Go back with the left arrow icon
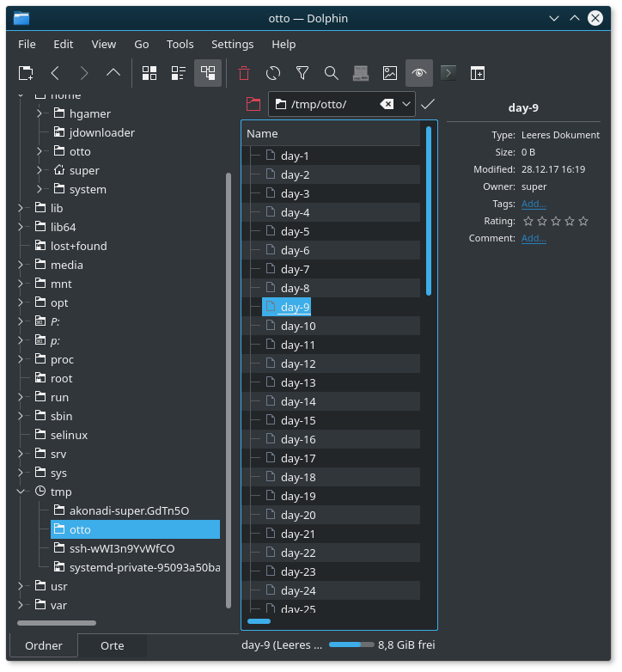 pyautogui.click(x=55, y=73)
